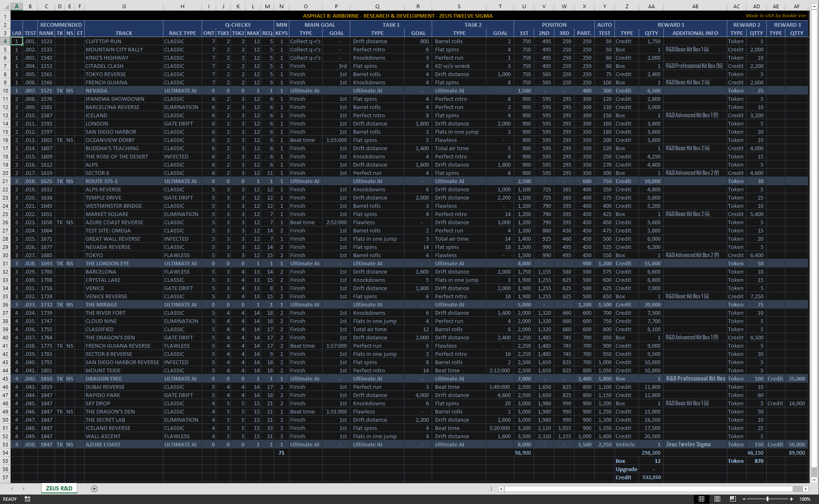Open zoom dialog via 100% label

click(x=805, y=499)
